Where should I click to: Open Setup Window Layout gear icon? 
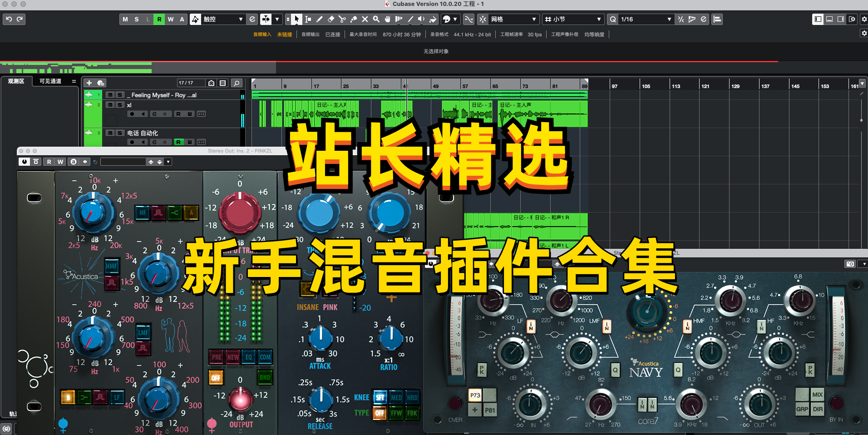pos(852,19)
